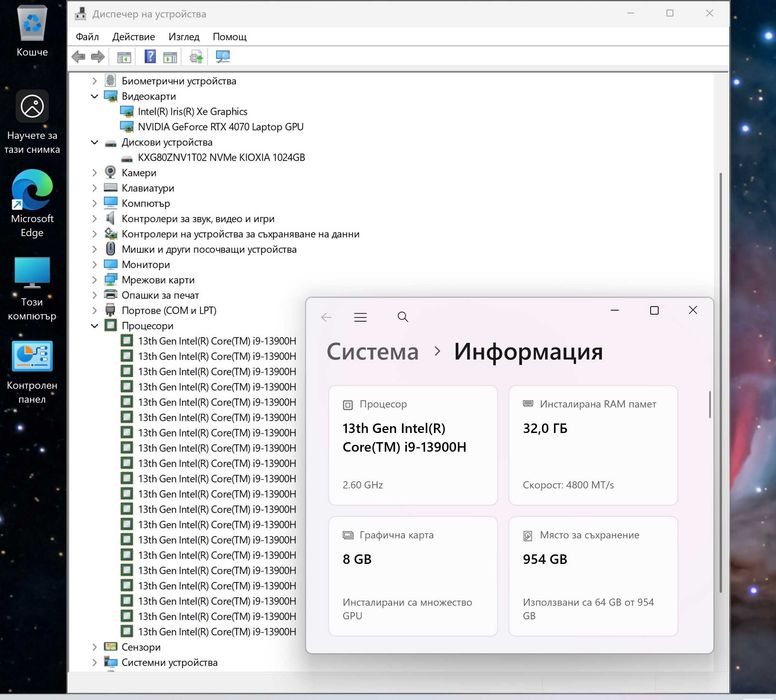Click Device Manager vertical scrollbar
Screen dimensions: 776x700
[x=721, y=381]
